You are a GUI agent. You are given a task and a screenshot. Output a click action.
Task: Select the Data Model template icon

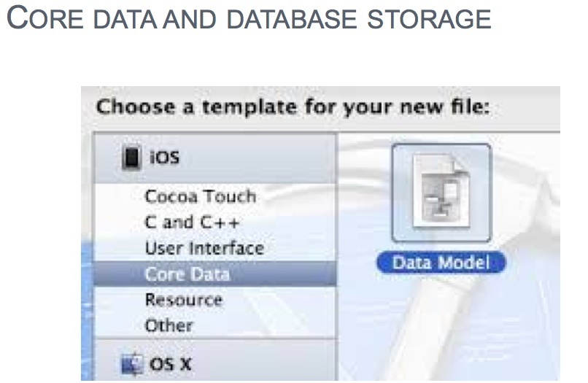coord(441,193)
